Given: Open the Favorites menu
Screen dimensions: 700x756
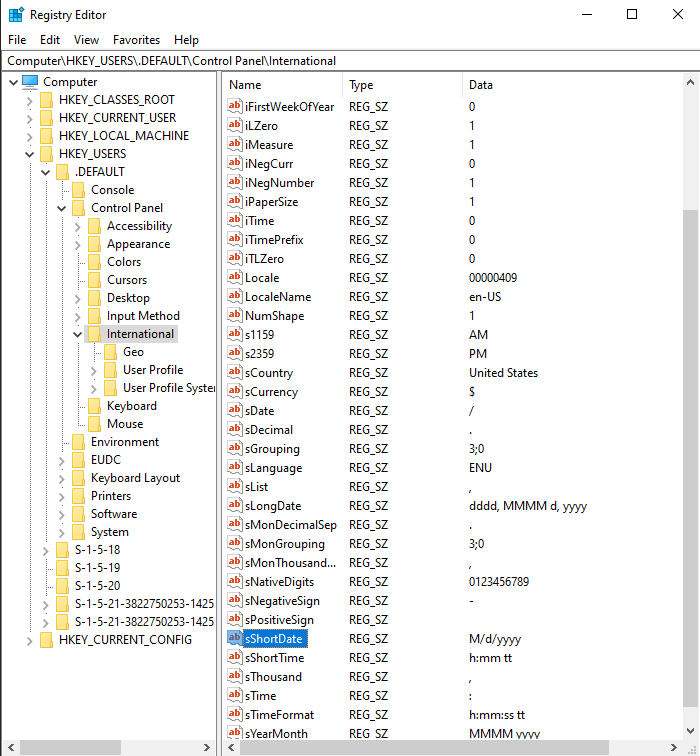Looking at the screenshot, I should point(136,40).
